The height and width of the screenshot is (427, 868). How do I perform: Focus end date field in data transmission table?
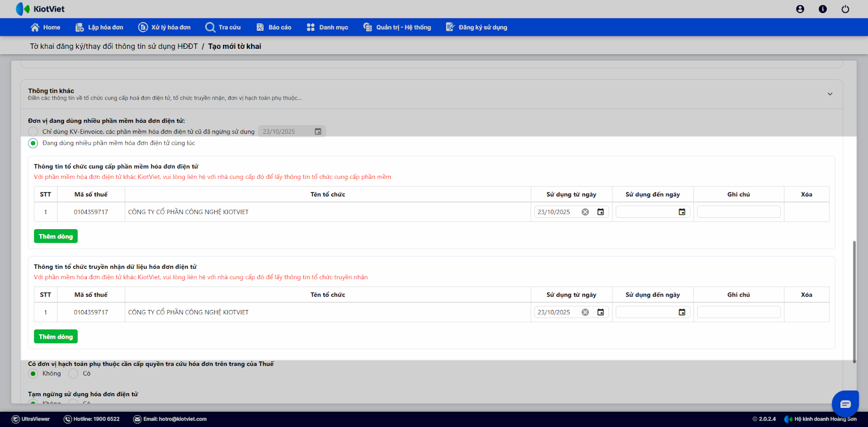653,312
